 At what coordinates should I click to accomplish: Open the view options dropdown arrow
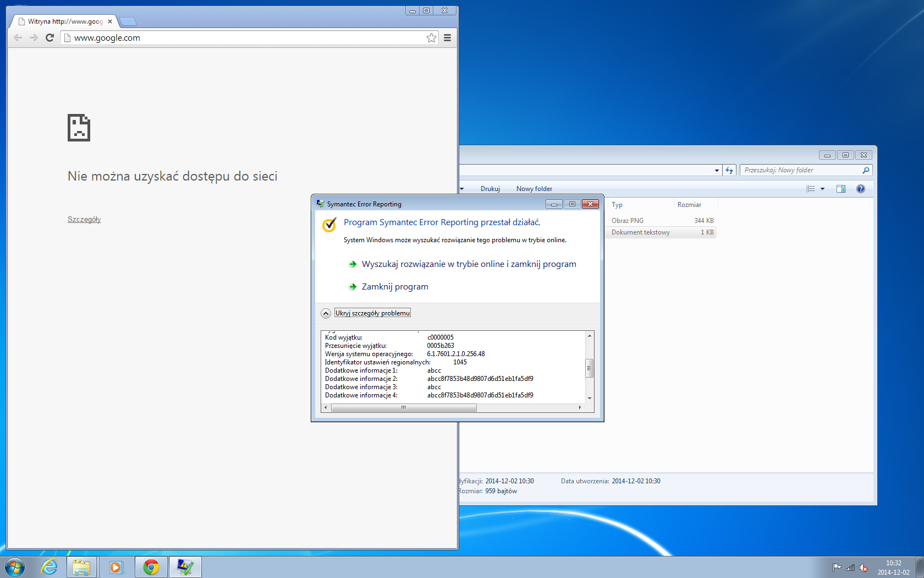(x=822, y=189)
